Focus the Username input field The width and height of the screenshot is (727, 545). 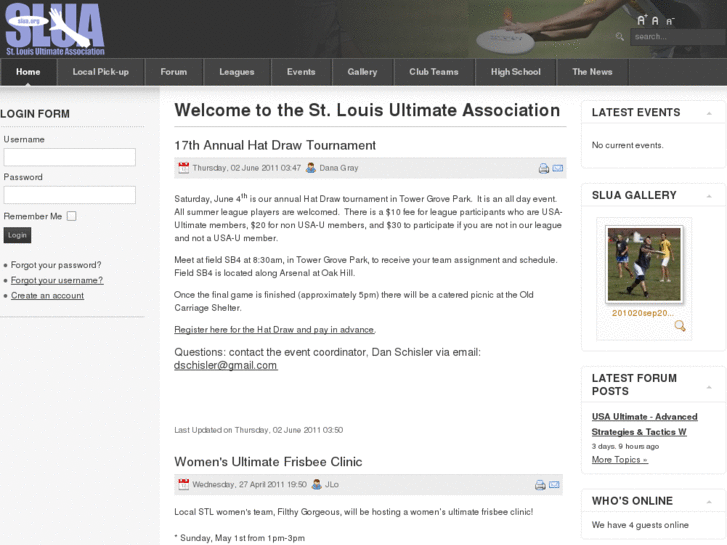coord(70,157)
